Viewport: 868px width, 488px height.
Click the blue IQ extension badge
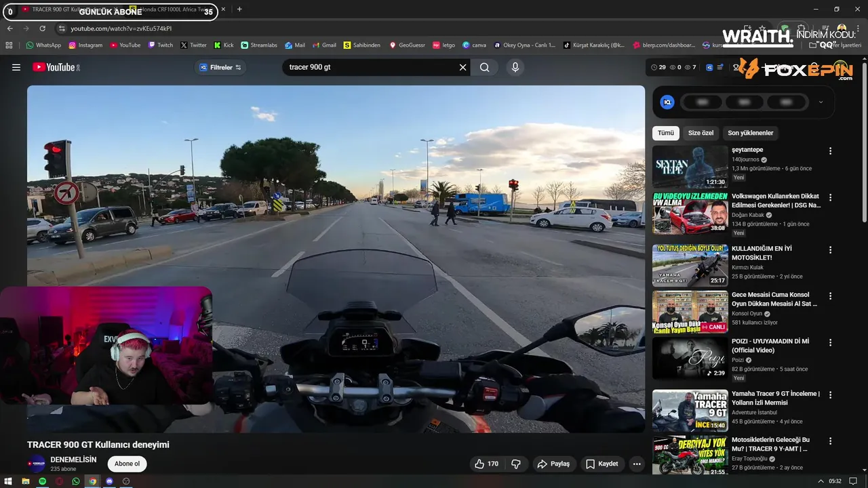[x=667, y=102]
